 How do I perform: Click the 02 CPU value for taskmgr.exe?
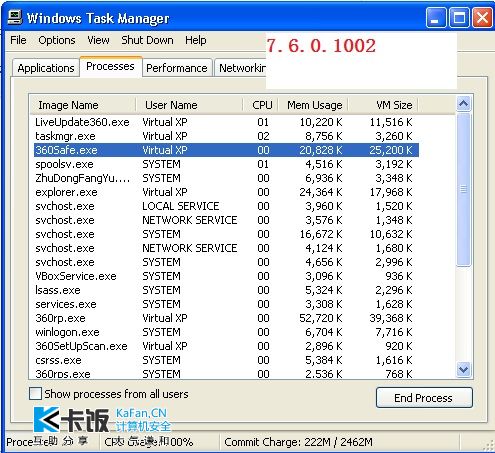pos(263,136)
